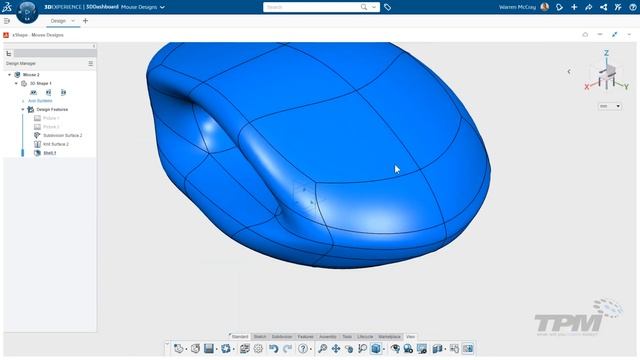Click the globe with gear icon
The width and height of the screenshot is (640, 360).
click(x=408, y=349)
